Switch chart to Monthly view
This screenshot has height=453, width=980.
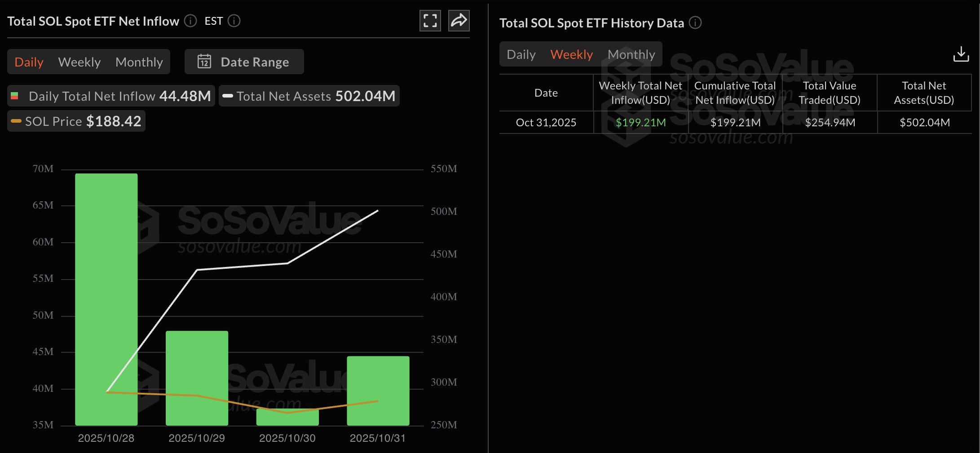139,62
